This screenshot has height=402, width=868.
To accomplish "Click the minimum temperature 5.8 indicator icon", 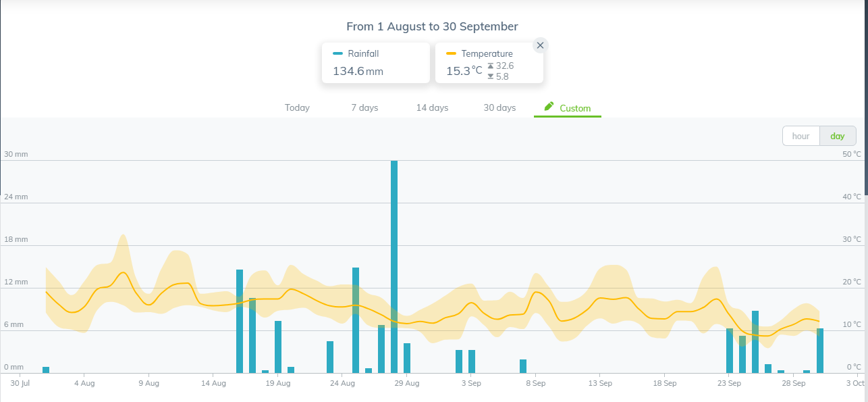I will coord(491,76).
